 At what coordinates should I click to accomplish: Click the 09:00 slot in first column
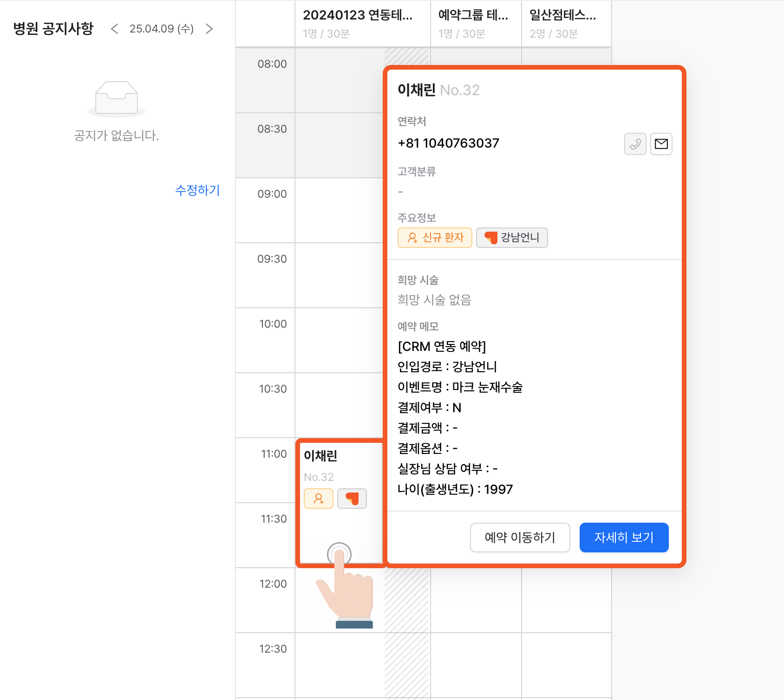(339, 210)
